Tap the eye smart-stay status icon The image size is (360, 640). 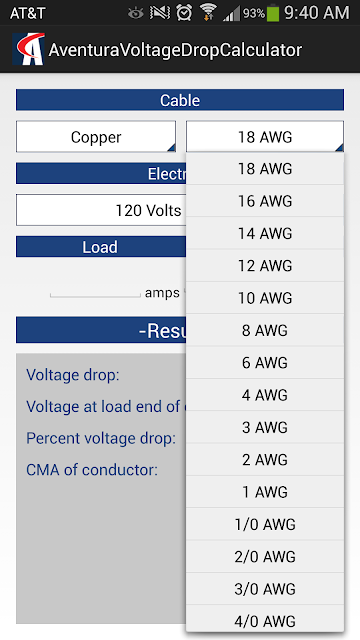click(x=136, y=13)
